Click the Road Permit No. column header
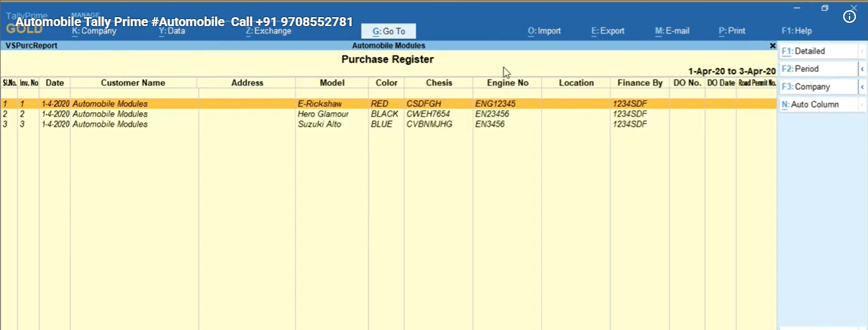This screenshot has width=868, height=330. click(x=757, y=83)
